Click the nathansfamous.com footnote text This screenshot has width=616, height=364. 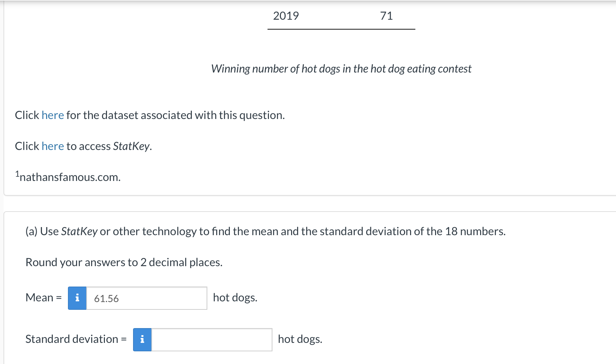click(x=70, y=177)
